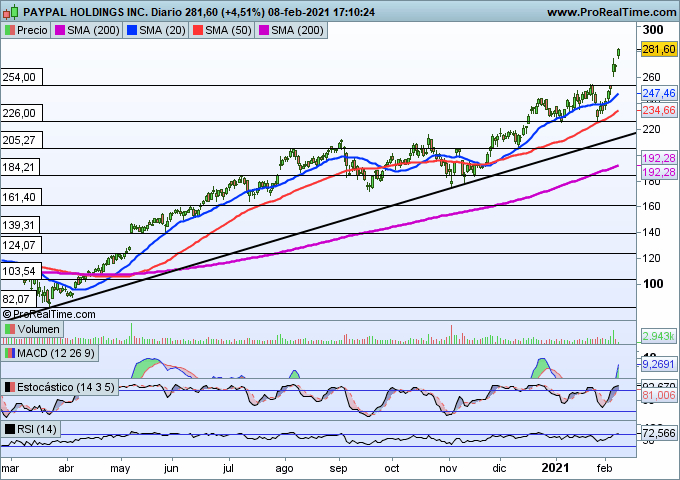Click the oct month on time axis
The image size is (680, 480).
[392, 468]
